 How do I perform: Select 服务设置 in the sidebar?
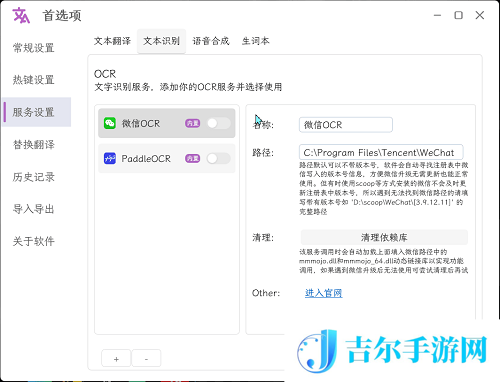point(37,112)
